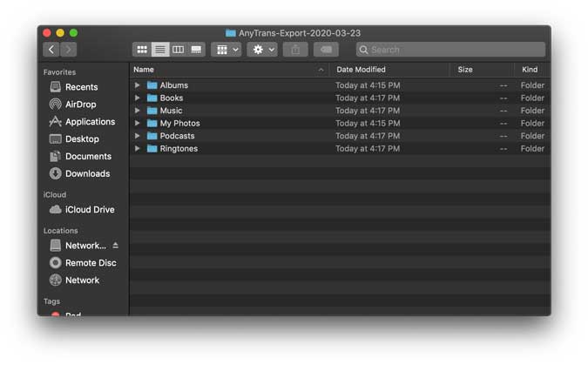Screen dimensions: 588x365
Task: Click the Podcasts row's Size cell
Action: pos(504,136)
